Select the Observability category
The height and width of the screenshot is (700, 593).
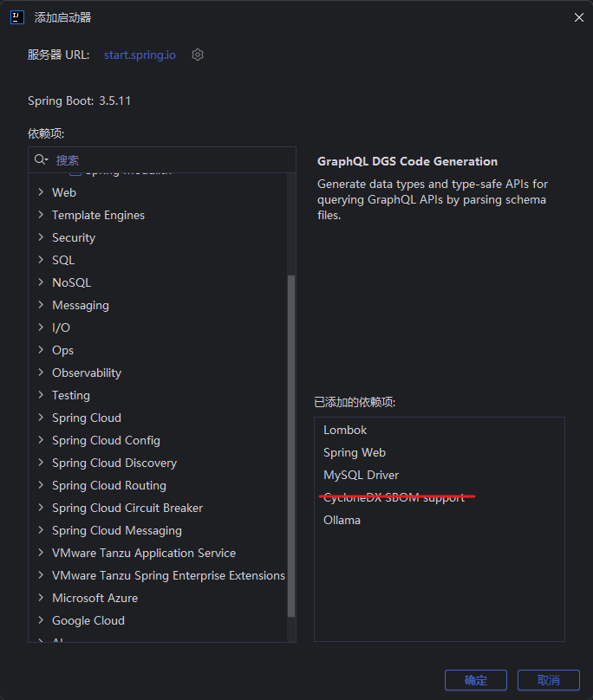coord(87,373)
